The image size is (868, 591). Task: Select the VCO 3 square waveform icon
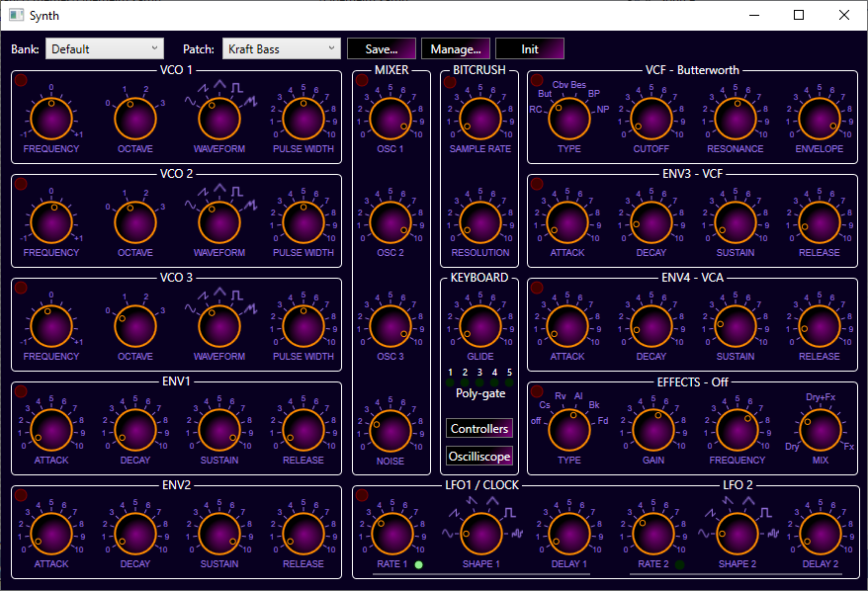(x=237, y=295)
